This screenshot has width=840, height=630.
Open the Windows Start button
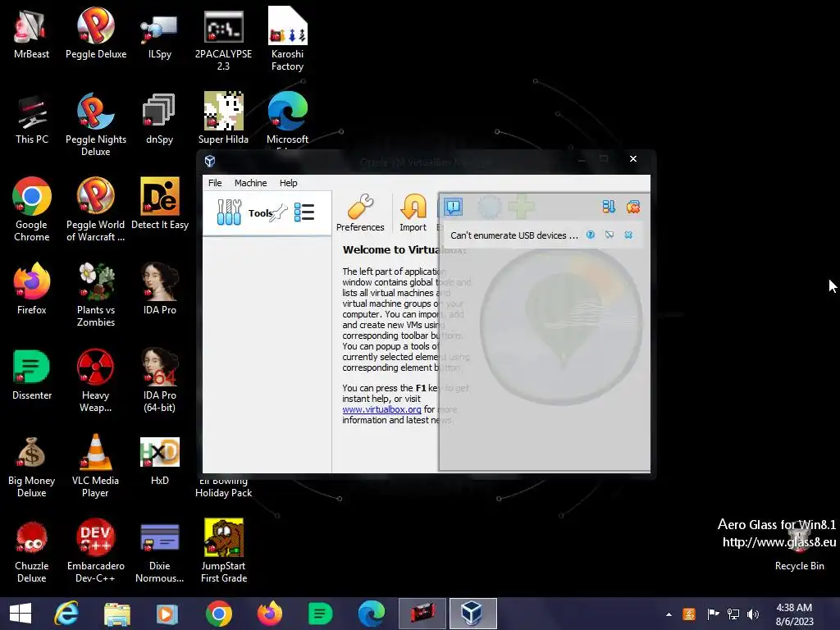coord(21,614)
